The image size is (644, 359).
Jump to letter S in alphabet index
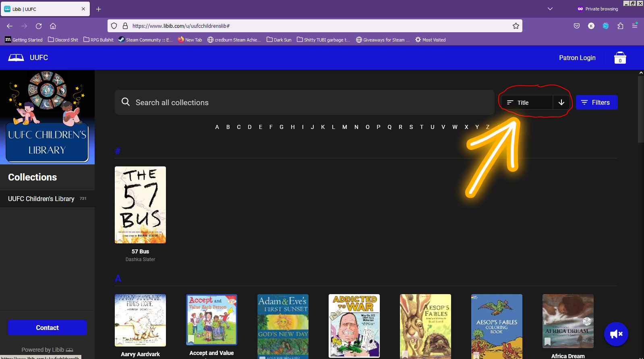coord(411,127)
